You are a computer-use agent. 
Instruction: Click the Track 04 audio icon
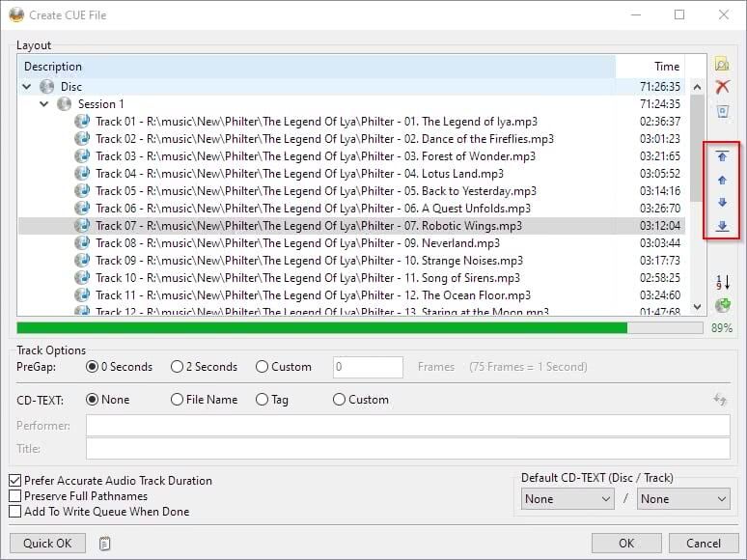coord(82,174)
